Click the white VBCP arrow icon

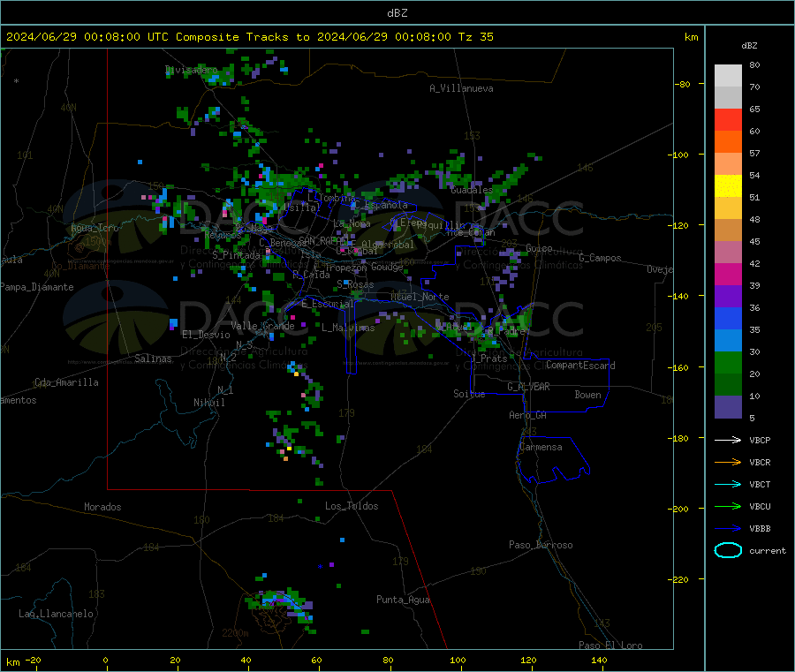[x=728, y=440]
